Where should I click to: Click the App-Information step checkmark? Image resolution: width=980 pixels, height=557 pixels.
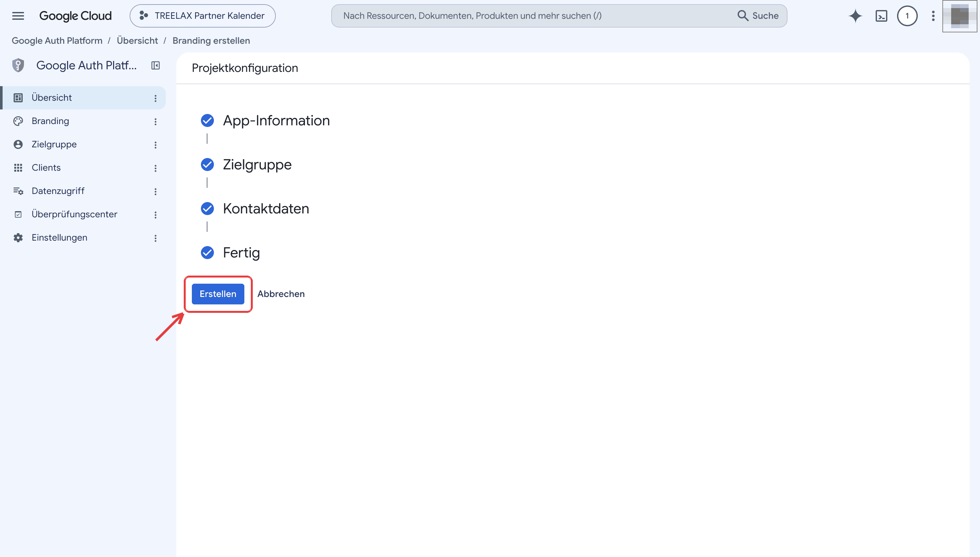point(207,120)
